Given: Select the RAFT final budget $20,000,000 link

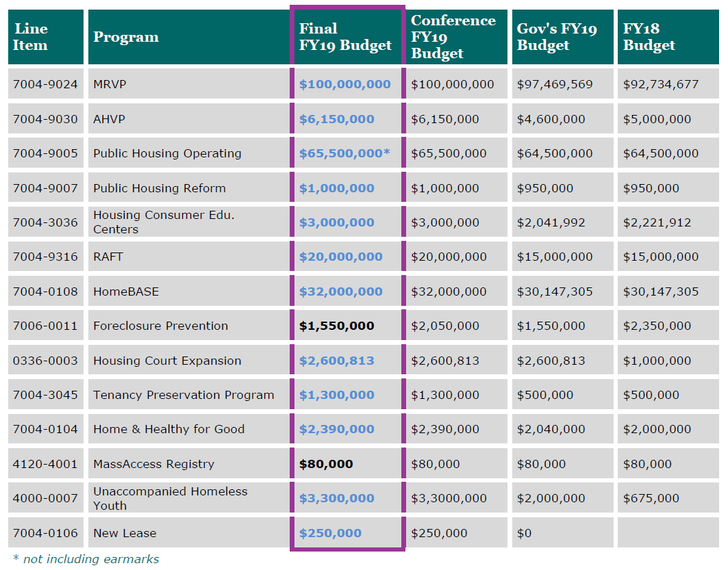Looking at the screenshot, I should coord(340,257).
